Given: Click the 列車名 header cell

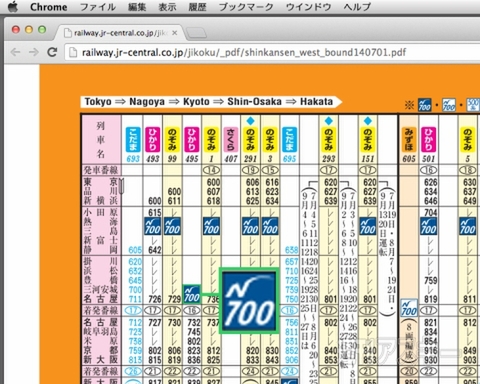Looking at the screenshot, I should click(x=101, y=139).
